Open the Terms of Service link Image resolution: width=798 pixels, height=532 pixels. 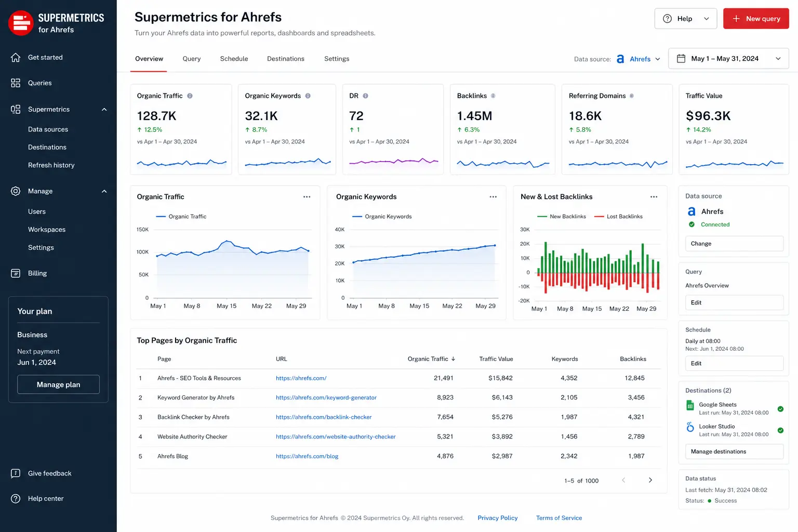click(x=559, y=518)
